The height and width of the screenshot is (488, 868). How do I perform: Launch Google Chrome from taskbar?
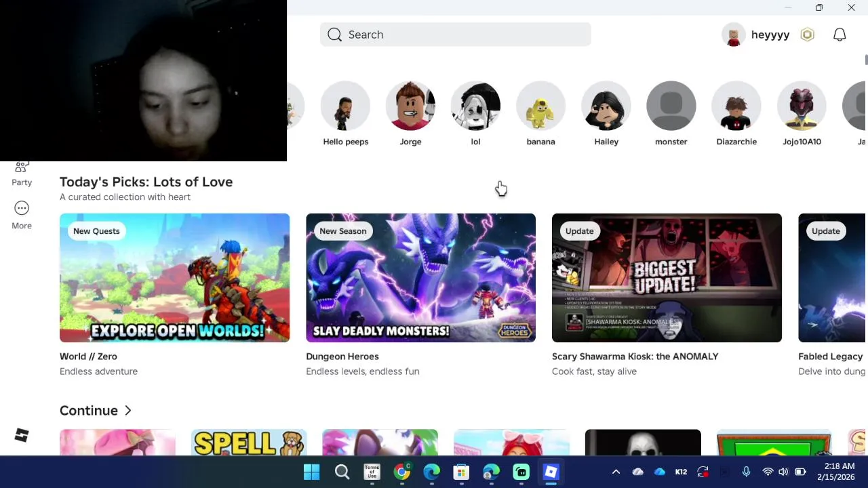coord(401,472)
